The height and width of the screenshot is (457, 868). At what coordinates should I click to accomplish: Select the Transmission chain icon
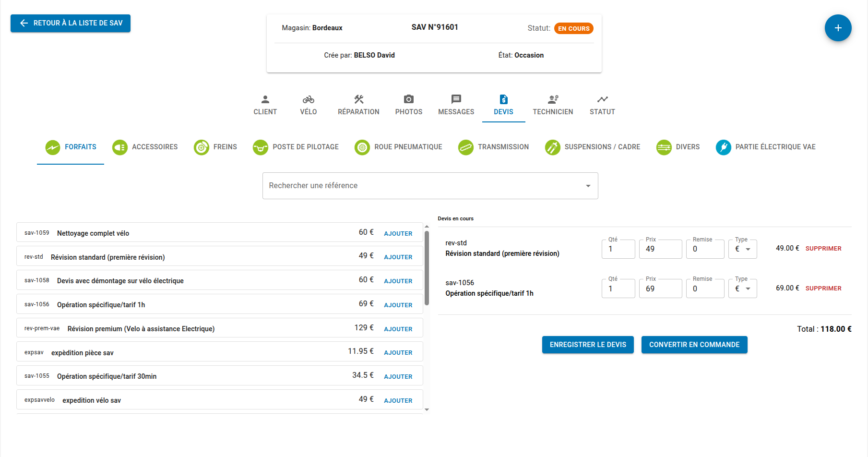[x=465, y=147]
